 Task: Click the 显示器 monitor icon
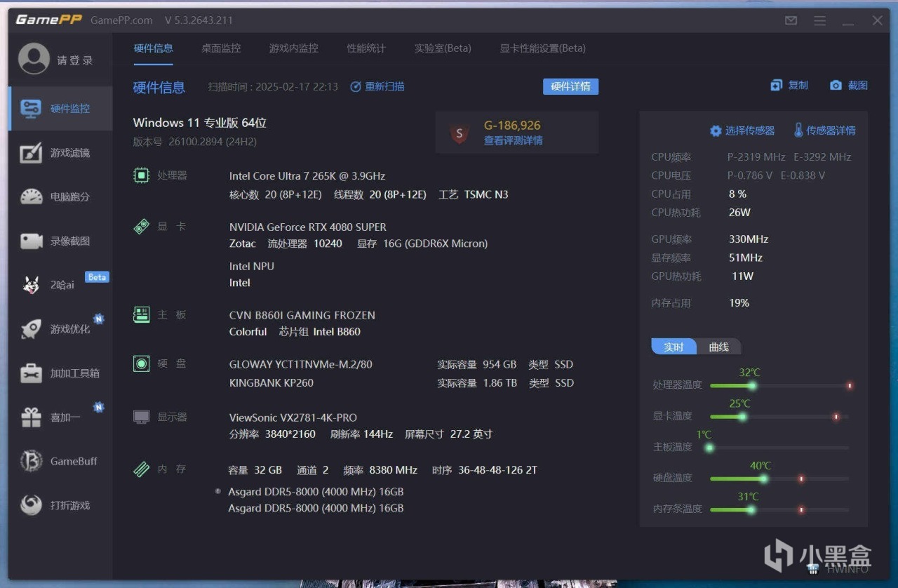(x=142, y=417)
